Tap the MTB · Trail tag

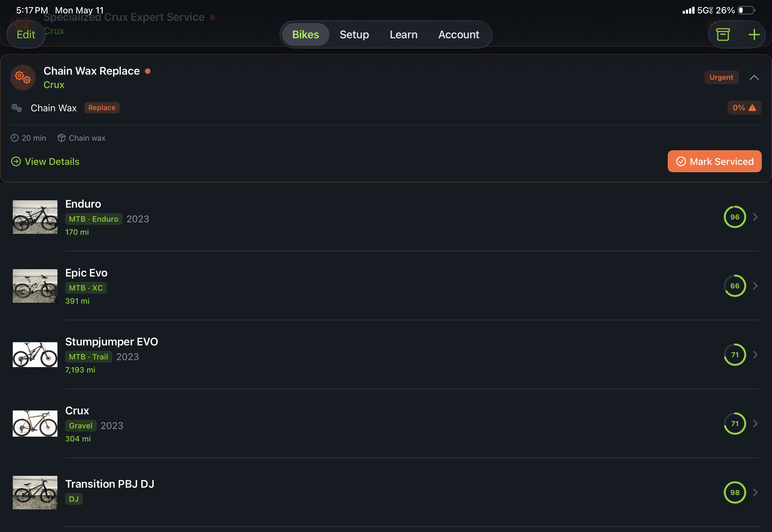click(89, 357)
